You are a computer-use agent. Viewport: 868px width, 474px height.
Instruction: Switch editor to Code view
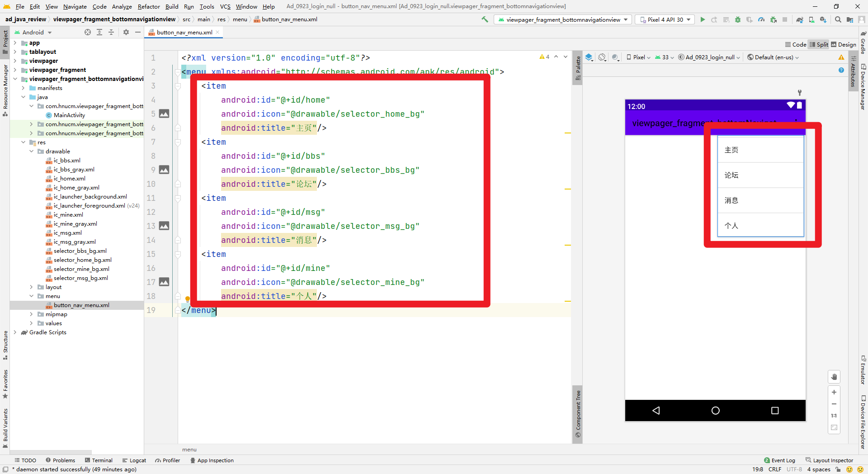click(796, 44)
